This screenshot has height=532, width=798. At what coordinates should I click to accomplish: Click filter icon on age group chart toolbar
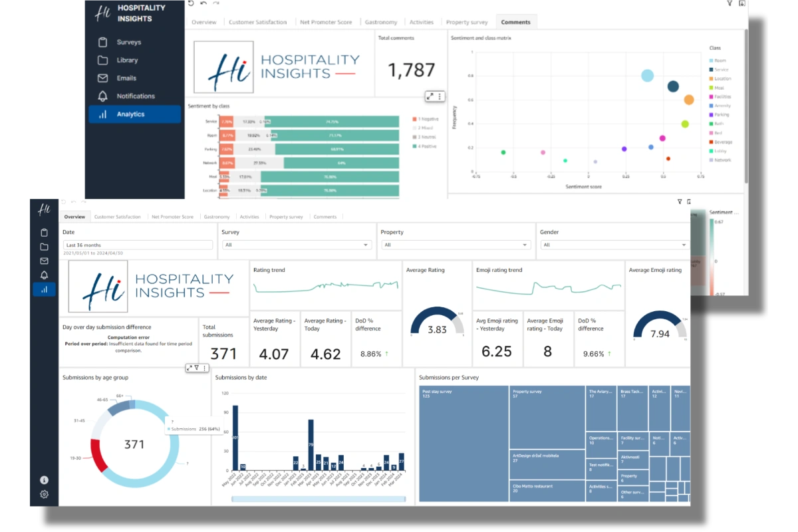click(197, 368)
